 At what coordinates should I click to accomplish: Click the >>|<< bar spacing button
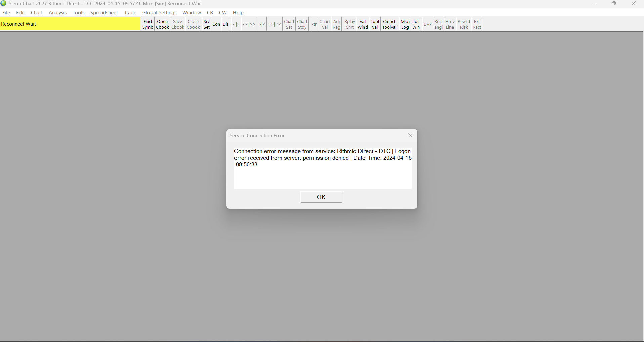tap(274, 24)
